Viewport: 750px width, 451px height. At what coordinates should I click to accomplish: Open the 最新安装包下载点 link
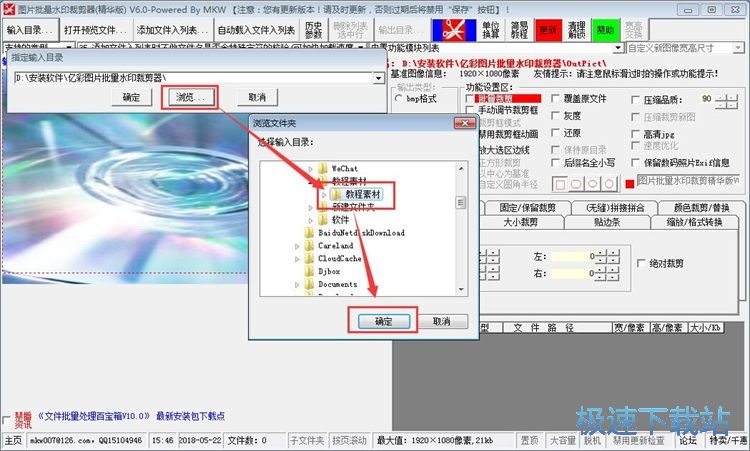pos(190,416)
